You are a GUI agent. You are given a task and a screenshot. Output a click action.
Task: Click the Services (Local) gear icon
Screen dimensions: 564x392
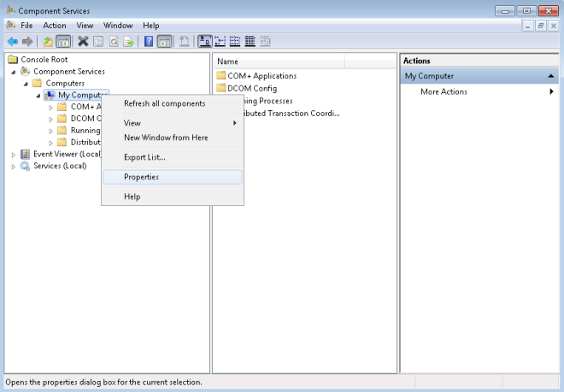click(25, 167)
